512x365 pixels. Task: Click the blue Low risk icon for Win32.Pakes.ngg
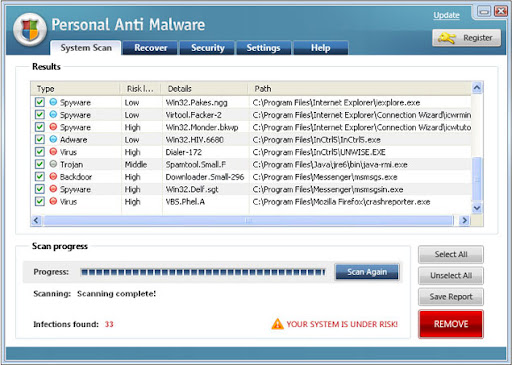click(x=53, y=102)
